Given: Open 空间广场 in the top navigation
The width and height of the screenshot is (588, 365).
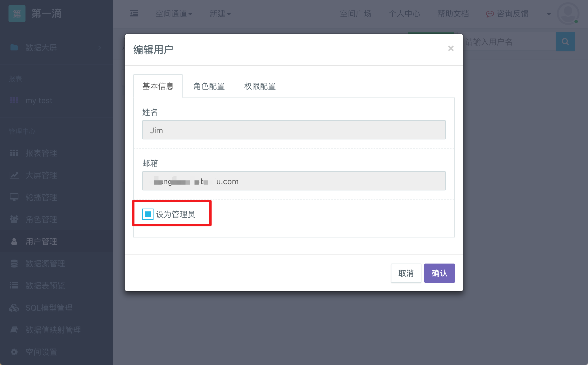Looking at the screenshot, I should click(x=356, y=14).
